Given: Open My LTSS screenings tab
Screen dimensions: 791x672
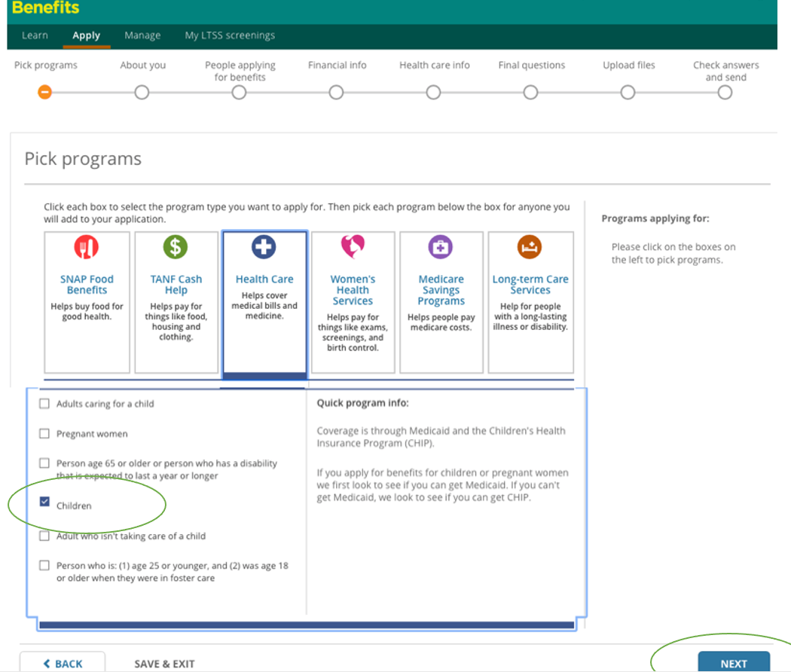Looking at the screenshot, I should [x=230, y=35].
